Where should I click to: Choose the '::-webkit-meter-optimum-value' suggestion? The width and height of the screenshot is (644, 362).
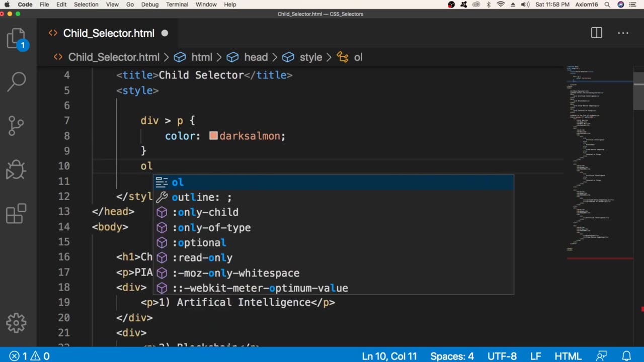(334, 288)
